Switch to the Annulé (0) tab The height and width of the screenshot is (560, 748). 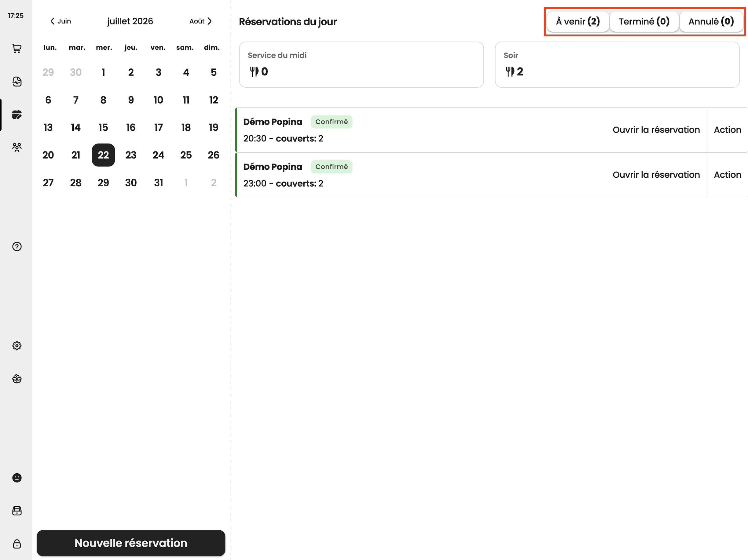tap(711, 22)
